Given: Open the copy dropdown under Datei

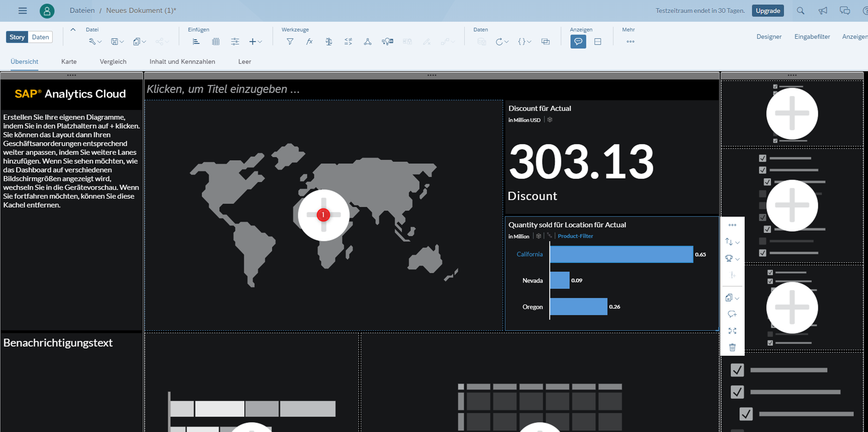Looking at the screenshot, I should [139, 42].
